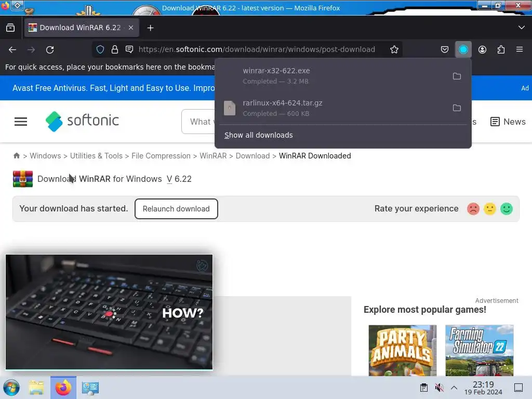Play the laptop keyboard video

pos(109,312)
